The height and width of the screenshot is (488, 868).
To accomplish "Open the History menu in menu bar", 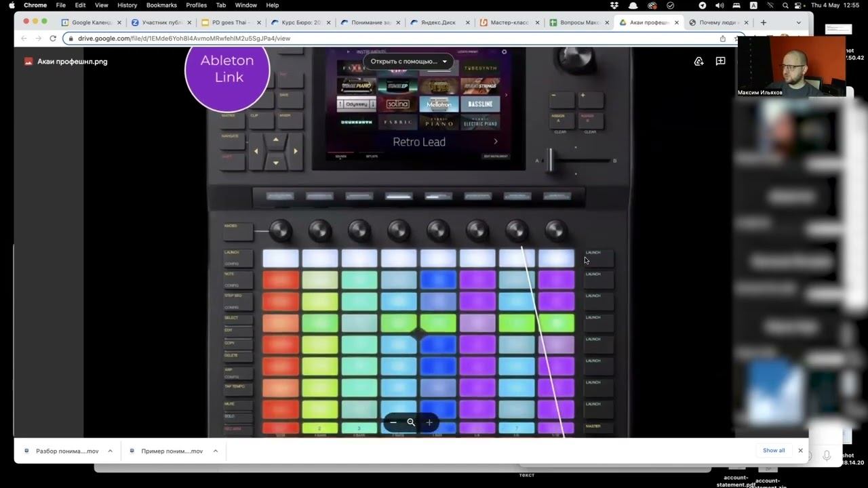I will (127, 5).
